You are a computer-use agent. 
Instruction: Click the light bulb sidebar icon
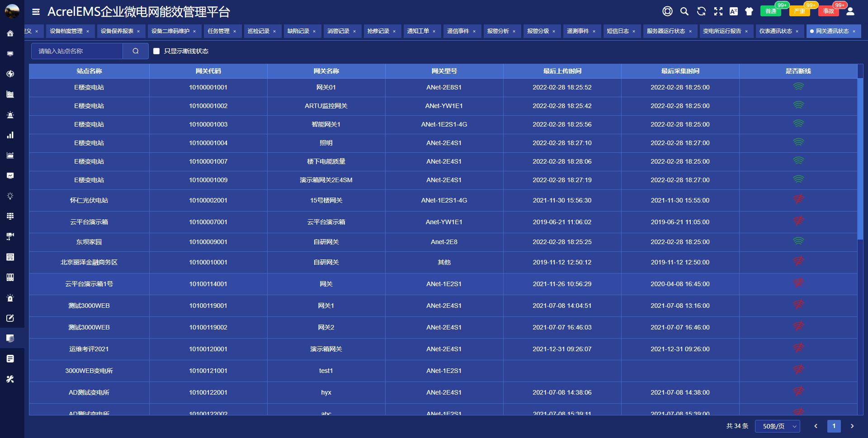(10, 196)
